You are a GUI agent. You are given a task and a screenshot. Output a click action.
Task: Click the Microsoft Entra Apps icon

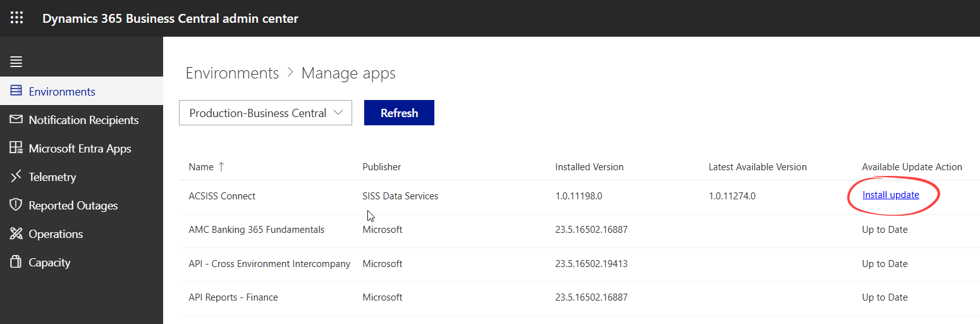(x=16, y=148)
